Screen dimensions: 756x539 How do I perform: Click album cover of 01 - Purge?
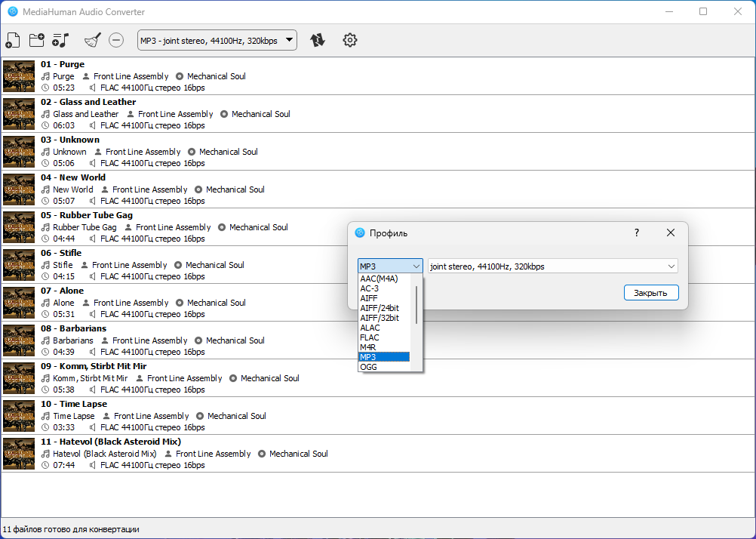19,76
